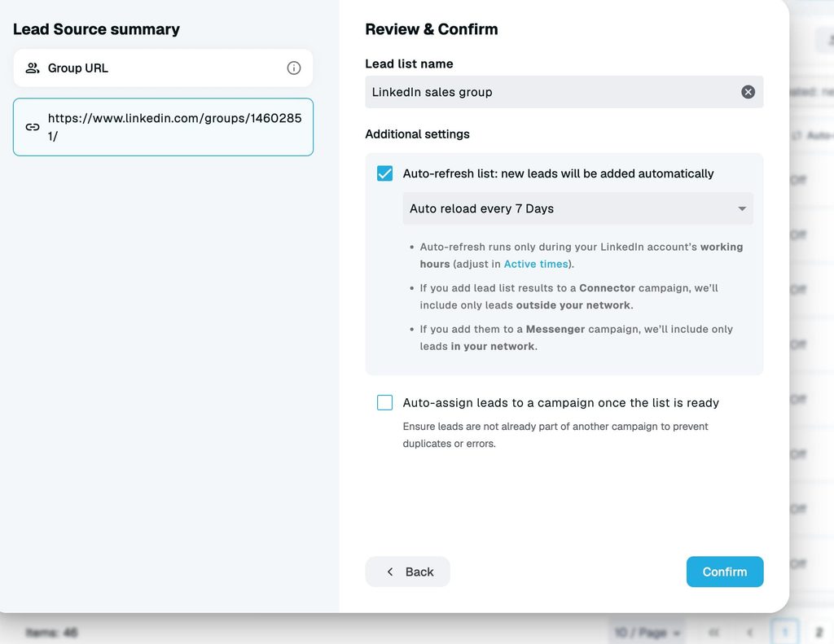Open the Active times link
The image size is (834, 644).
pos(536,264)
